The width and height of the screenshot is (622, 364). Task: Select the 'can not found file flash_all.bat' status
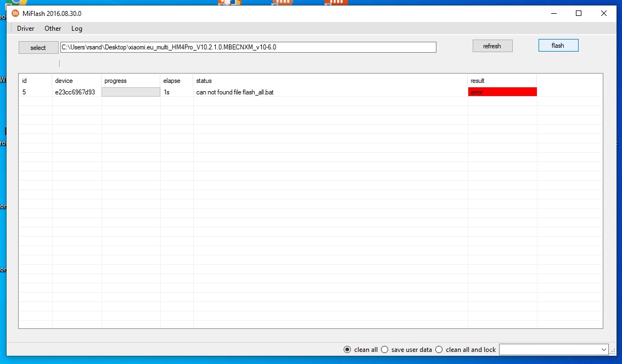(235, 92)
